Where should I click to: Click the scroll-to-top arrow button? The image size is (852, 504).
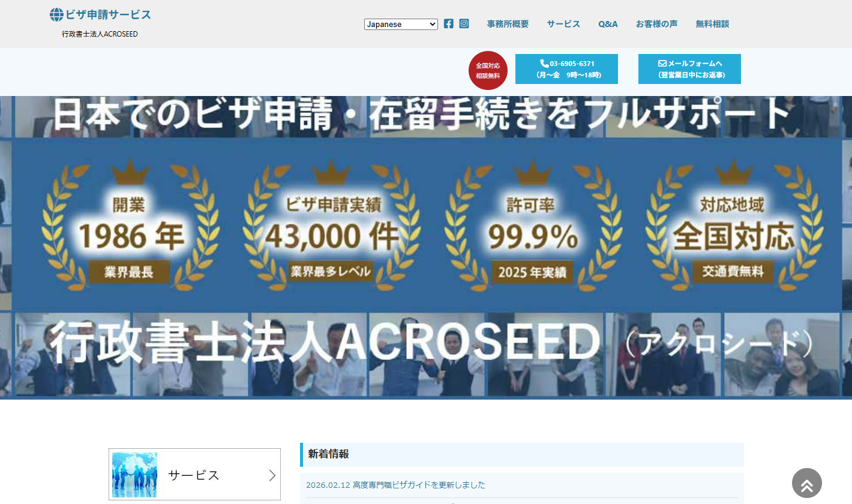(x=806, y=483)
